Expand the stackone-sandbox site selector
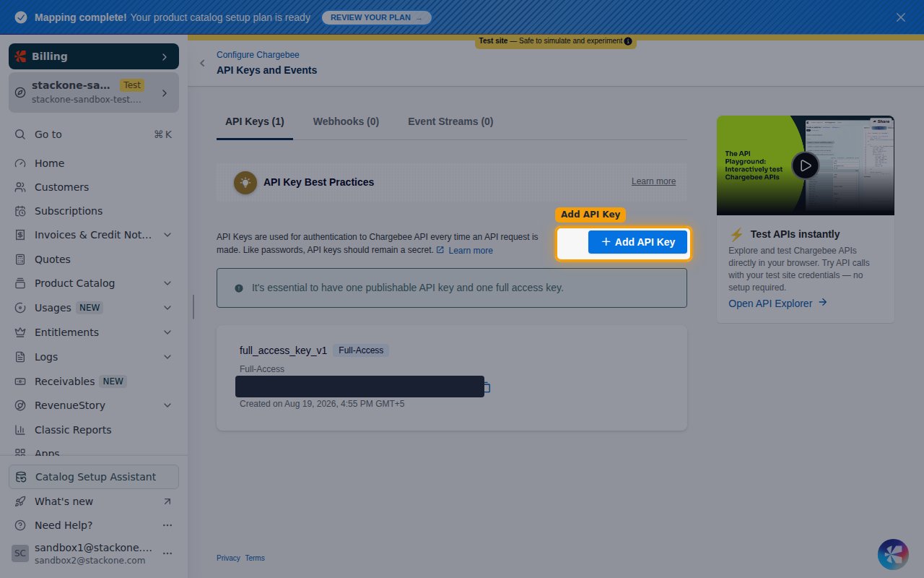This screenshot has width=924, height=578. coord(94,92)
